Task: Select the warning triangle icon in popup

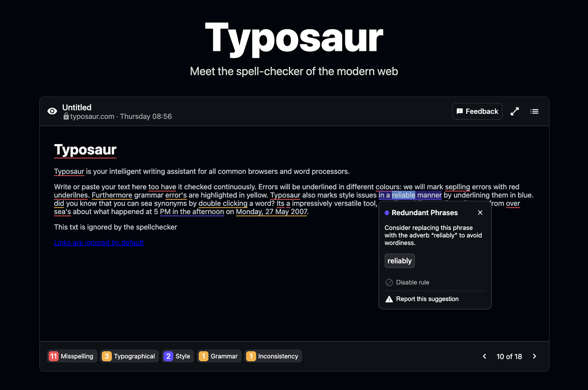Action: point(389,299)
